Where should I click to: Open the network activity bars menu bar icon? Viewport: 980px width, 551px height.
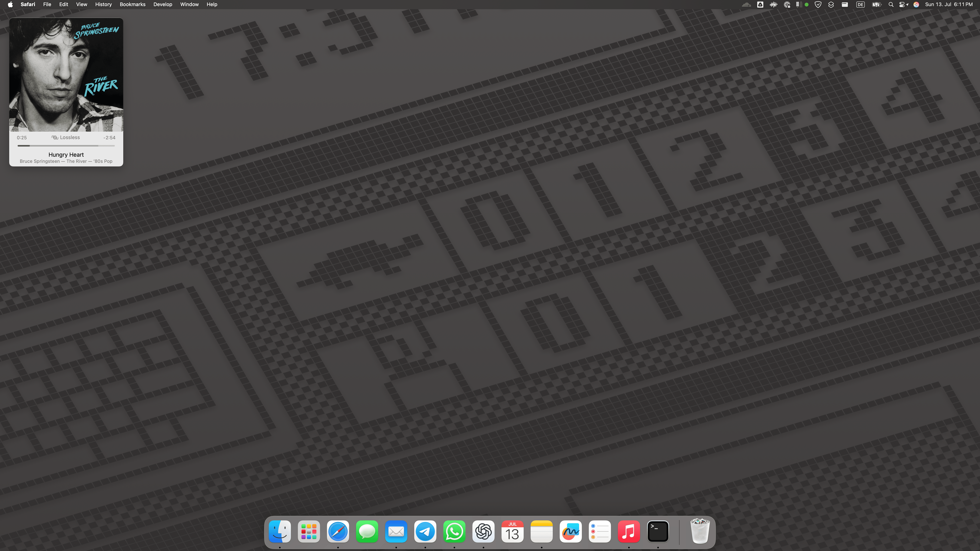(799, 5)
